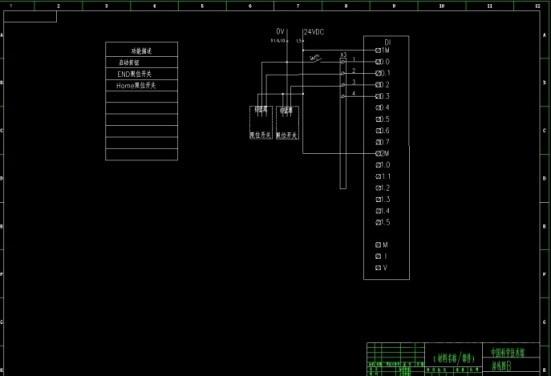Select the left limit switch dashed box
551x376 pixels.
pos(261,123)
